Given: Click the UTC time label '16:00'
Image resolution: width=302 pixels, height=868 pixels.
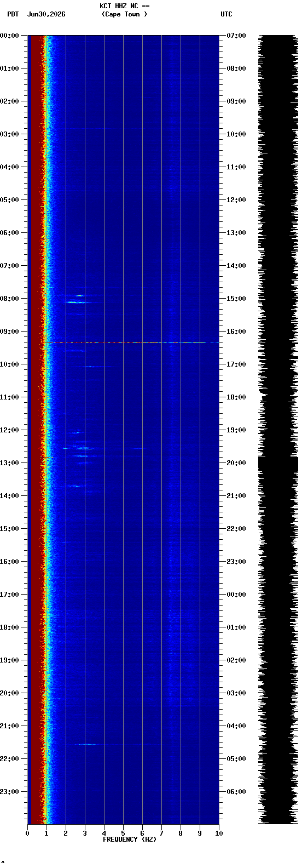Looking at the screenshot, I should [236, 332].
